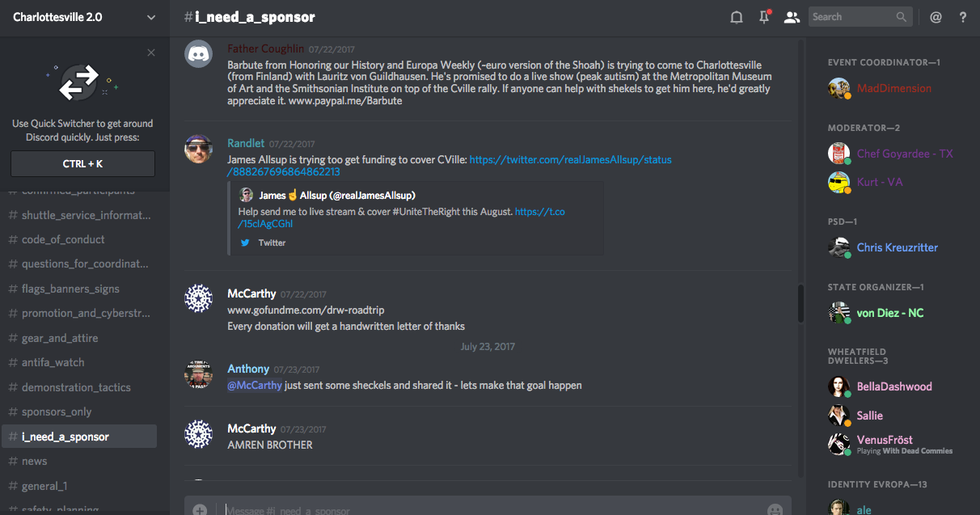Open notification settings bell icon
The height and width of the screenshot is (515, 980).
click(x=737, y=17)
